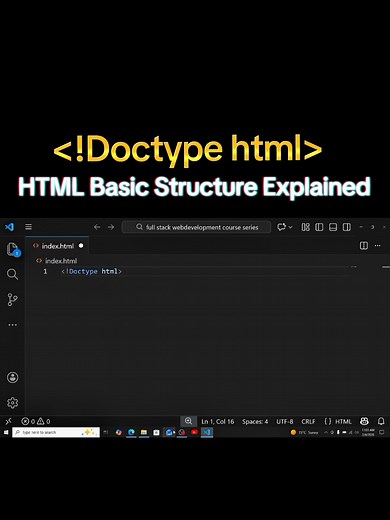Toggle the bottom panel
390x520 pixels.
tap(333, 227)
